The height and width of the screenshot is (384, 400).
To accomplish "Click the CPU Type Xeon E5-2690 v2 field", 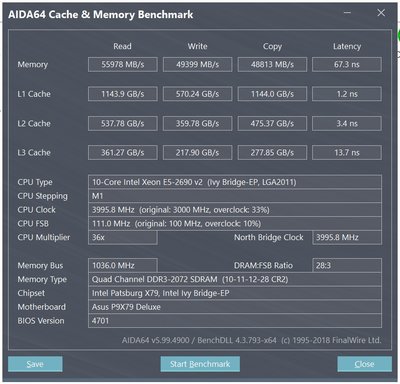I will point(235,182).
